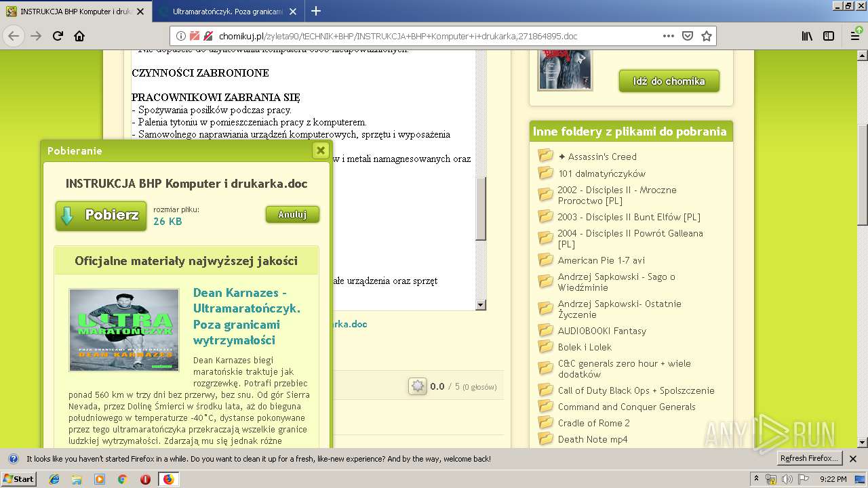Open the Windows Start menu
The width and height of the screenshot is (868, 488).
pyautogui.click(x=19, y=479)
